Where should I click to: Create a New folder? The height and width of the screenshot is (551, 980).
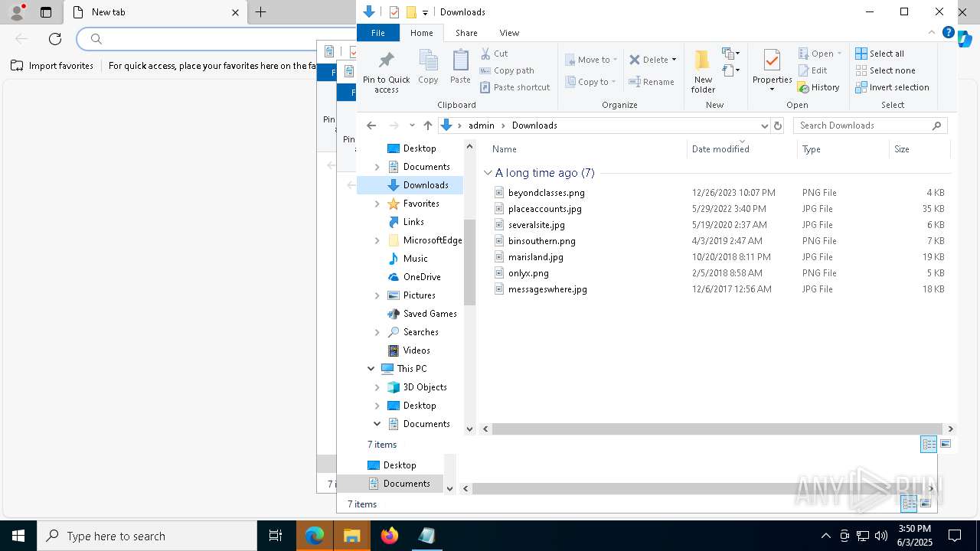pyautogui.click(x=703, y=71)
